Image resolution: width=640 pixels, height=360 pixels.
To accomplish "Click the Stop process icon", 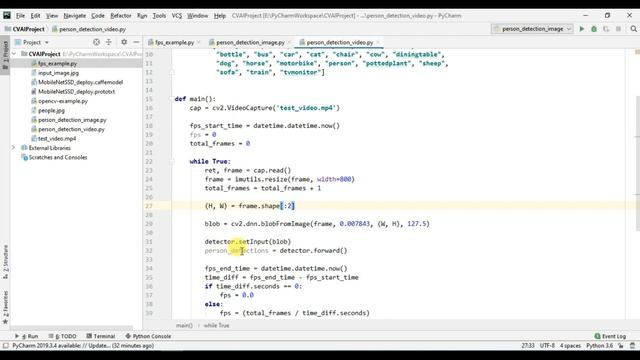I will 618,29.
